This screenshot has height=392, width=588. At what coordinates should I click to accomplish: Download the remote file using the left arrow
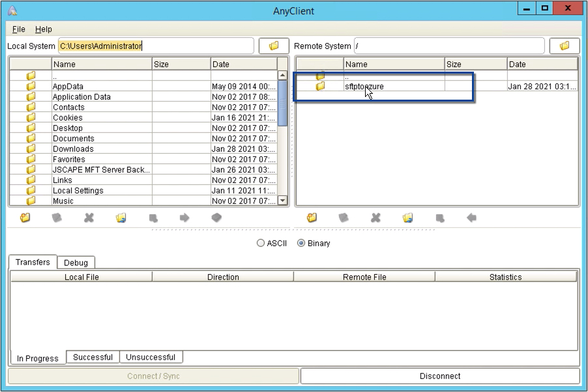(471, 218)
